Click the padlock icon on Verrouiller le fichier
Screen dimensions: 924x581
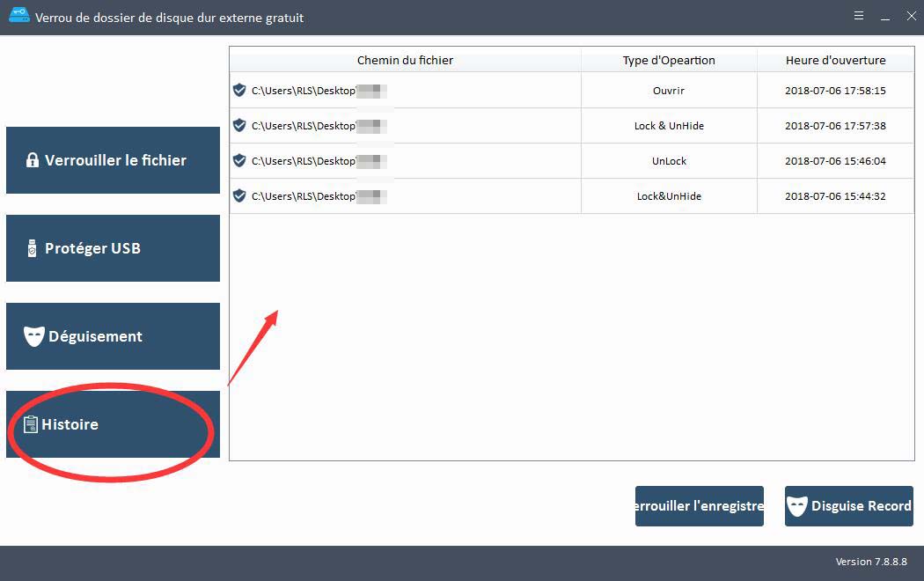pos(33,159)
